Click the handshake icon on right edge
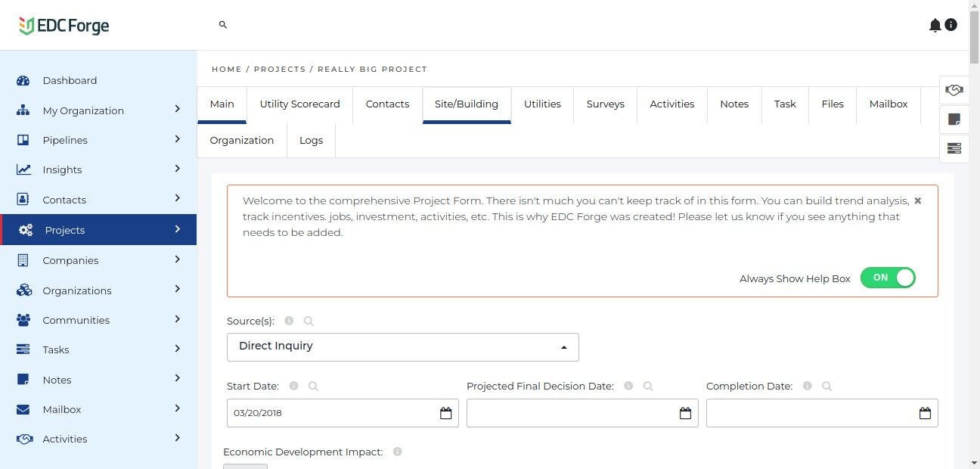The image size is (980, 469). click(954, 90)
